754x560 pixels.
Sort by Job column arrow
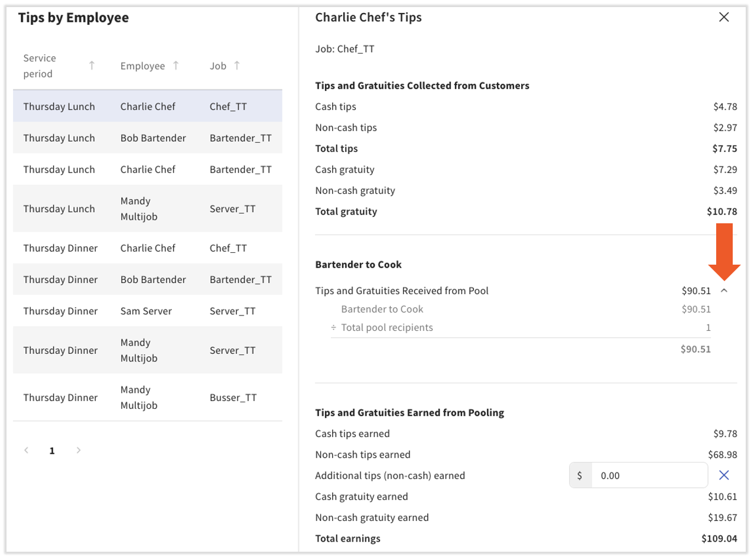click(x=237, y=66)
